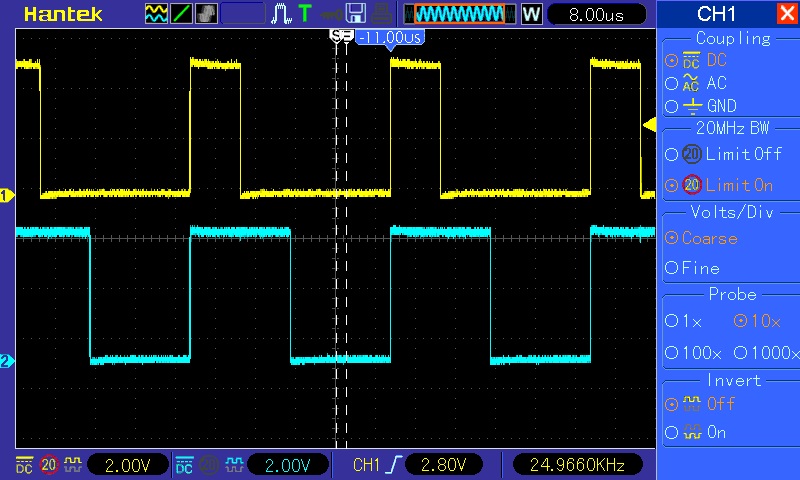This screenshot has width=800, height=480.
Task: Click the grayed-out key lock icon
Action: point(332,14)
